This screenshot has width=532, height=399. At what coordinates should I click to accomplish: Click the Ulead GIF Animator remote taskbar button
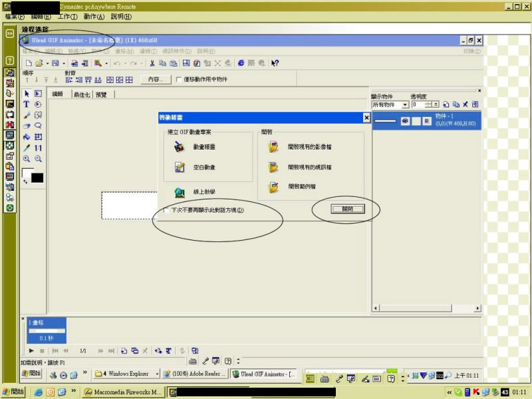(x=264, y=374)
